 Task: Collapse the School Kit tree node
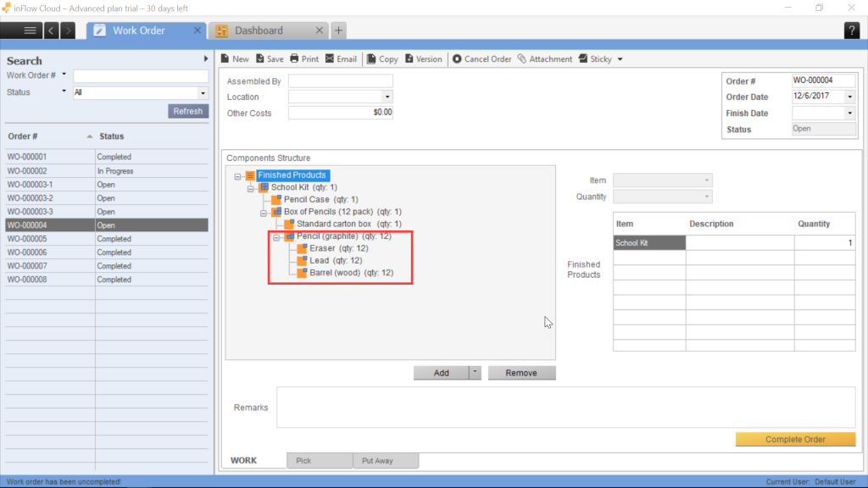point(251,188)
